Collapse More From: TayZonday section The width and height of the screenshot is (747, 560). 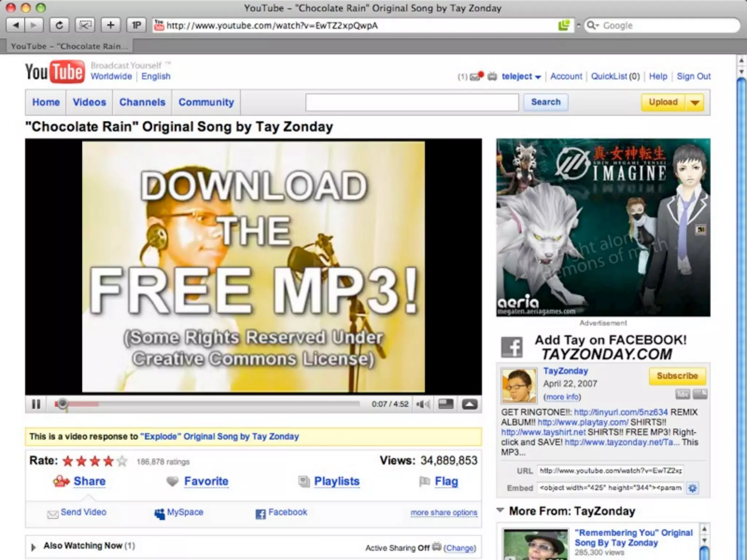pyautogui.click(x=500, y=510)
